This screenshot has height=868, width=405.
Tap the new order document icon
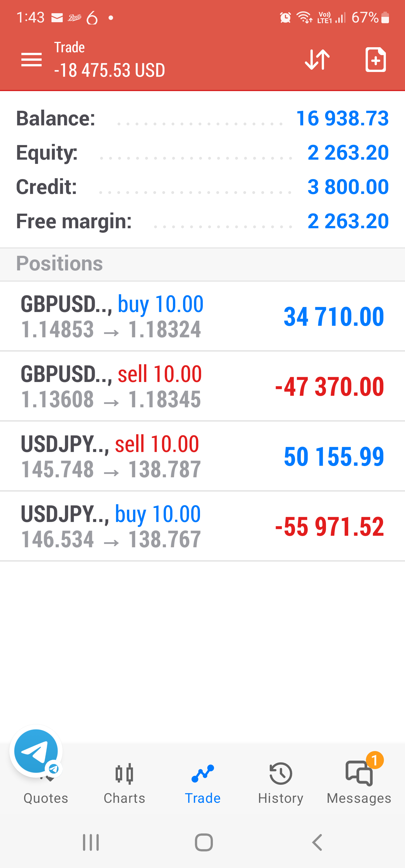pyautogui.click(x=375, y=60)
